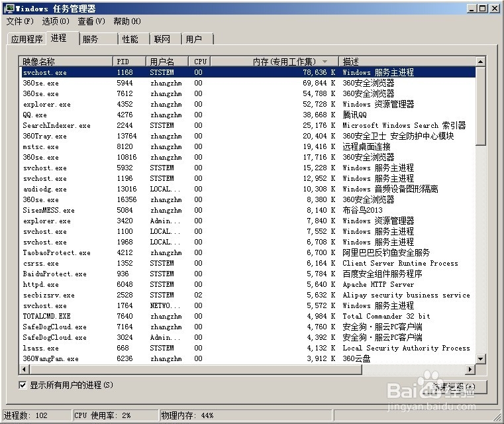Select the 360WangPan.exe process row
504x424 pixels.
click(x=248, y=359)
